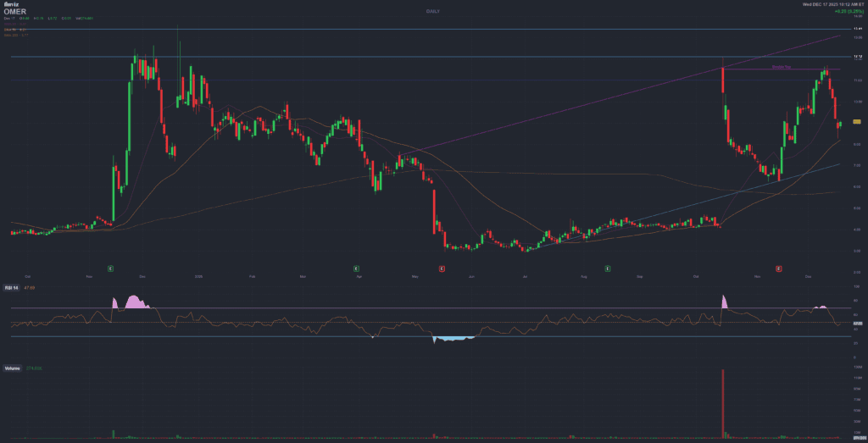Screen dimensions: 868x443
Task: Click the yellow current price tag on axis
Action: pyautogui.click(x=857, y=123)
